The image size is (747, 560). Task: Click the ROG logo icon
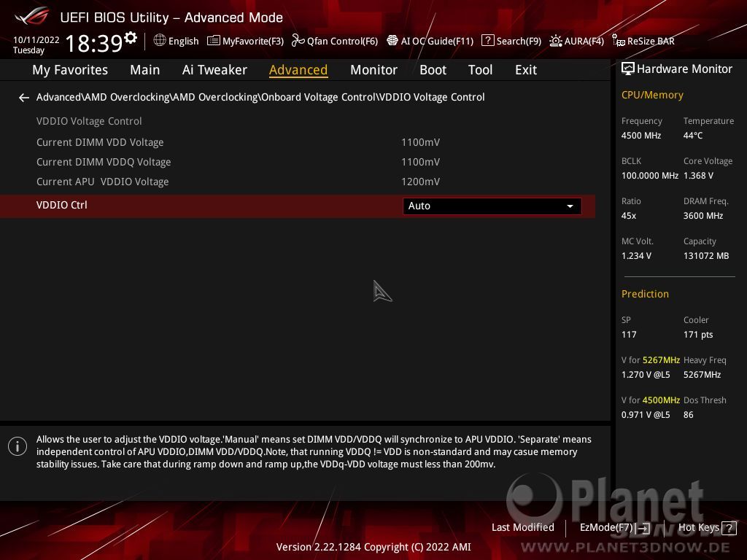point(32,17)
